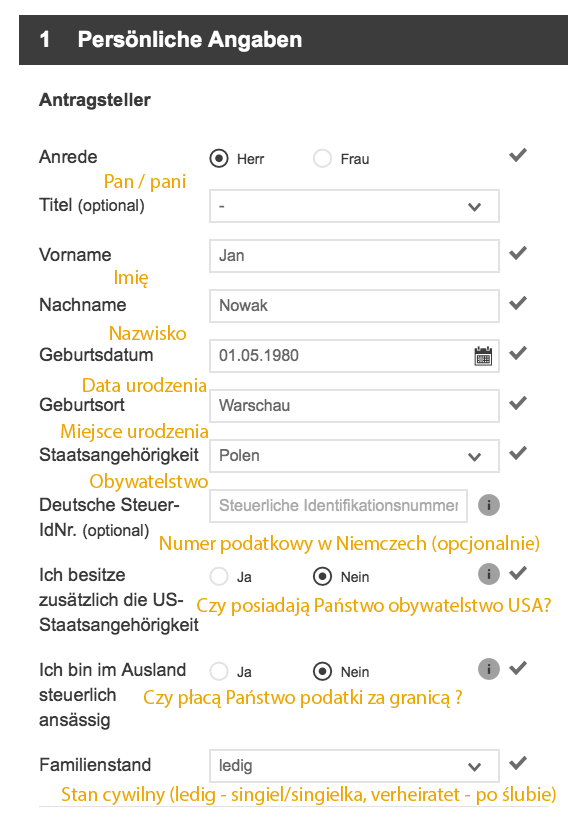Choose Nein for Ausland steuerlich ansässig
The image size is (585, 816).
pyautogui.click(x=322, y=671)
